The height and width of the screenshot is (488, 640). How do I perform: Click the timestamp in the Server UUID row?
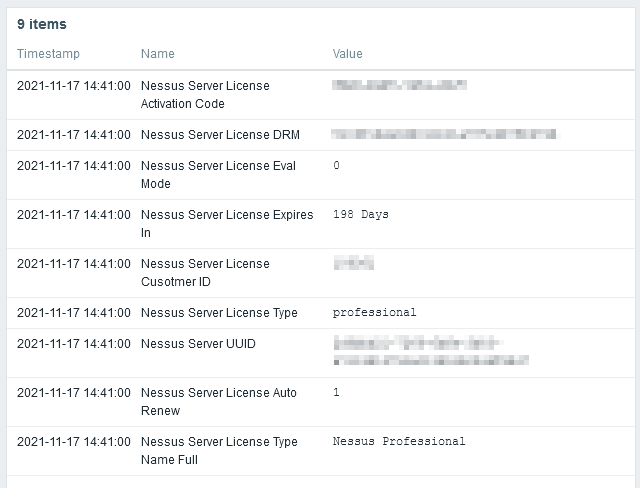point(73,344)
